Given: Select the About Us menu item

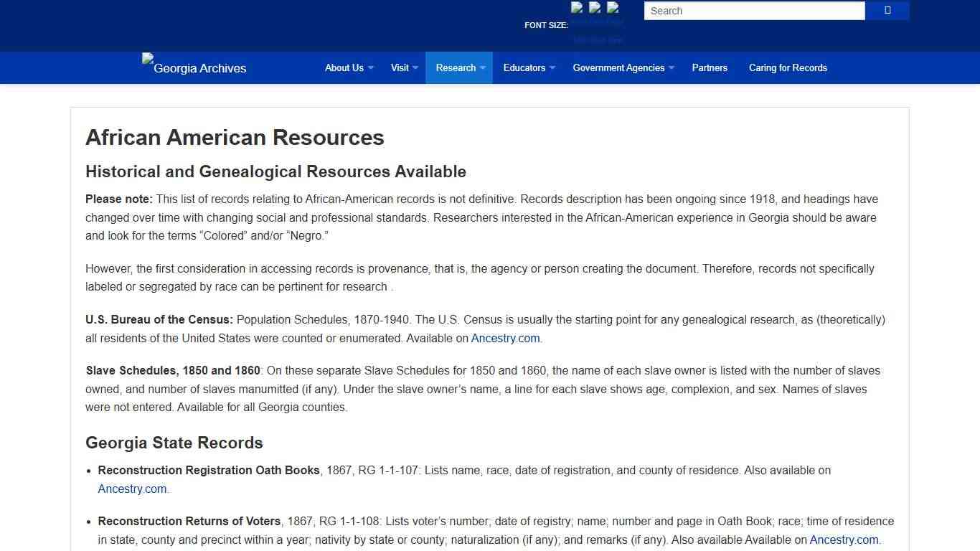Looking at the screenshot, I should point(344,67).
